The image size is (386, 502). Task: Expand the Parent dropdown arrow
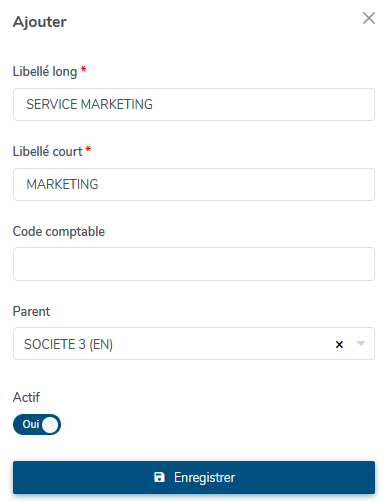coord(361,343)
